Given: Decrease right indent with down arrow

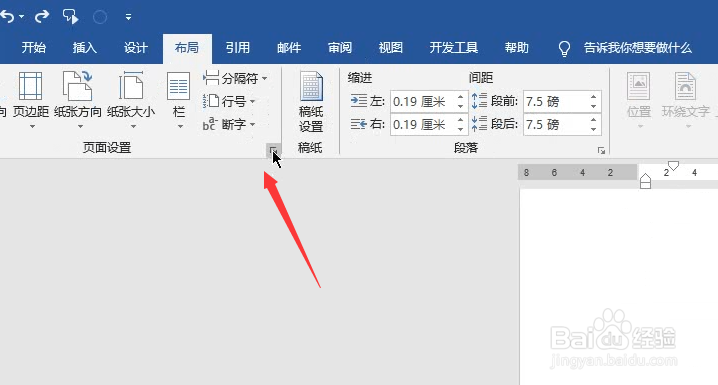Looking at the screenshot, I should [460, 130].
